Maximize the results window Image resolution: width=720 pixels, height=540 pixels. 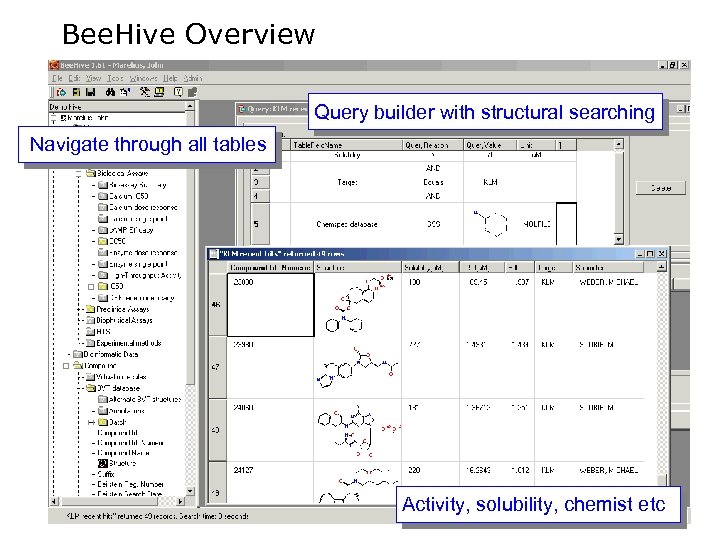coord(650,253)
